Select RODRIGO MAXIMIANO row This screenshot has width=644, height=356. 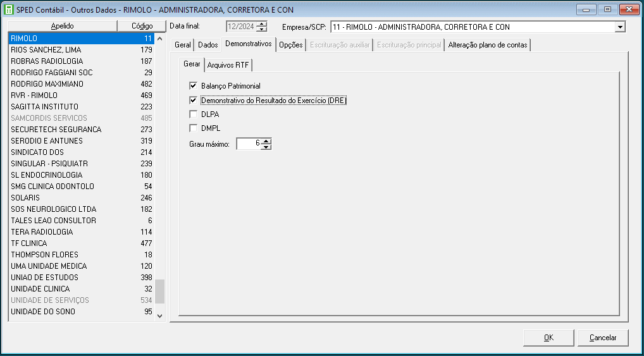click(x=82, y=83)
